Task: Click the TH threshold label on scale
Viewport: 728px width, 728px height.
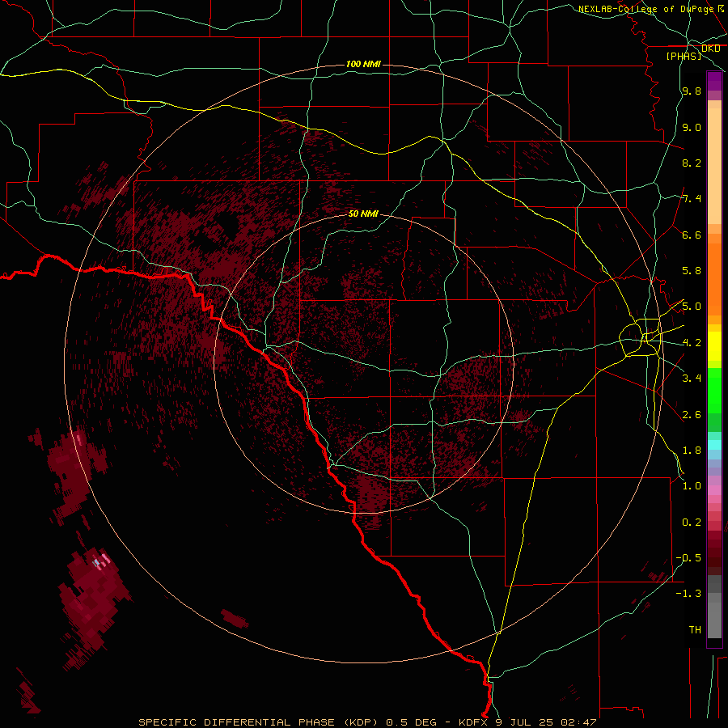Action: tap(695, 630)
